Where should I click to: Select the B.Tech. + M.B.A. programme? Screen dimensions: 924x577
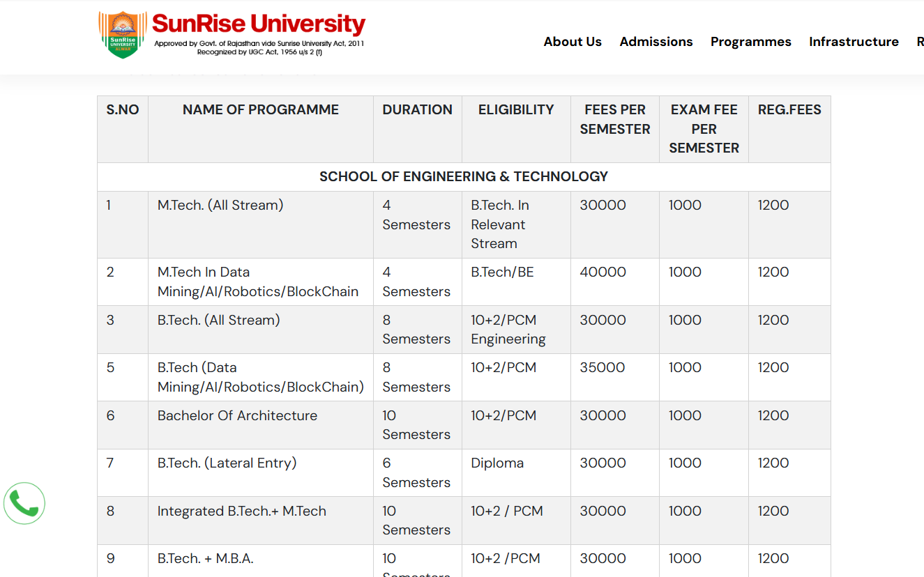205,559
